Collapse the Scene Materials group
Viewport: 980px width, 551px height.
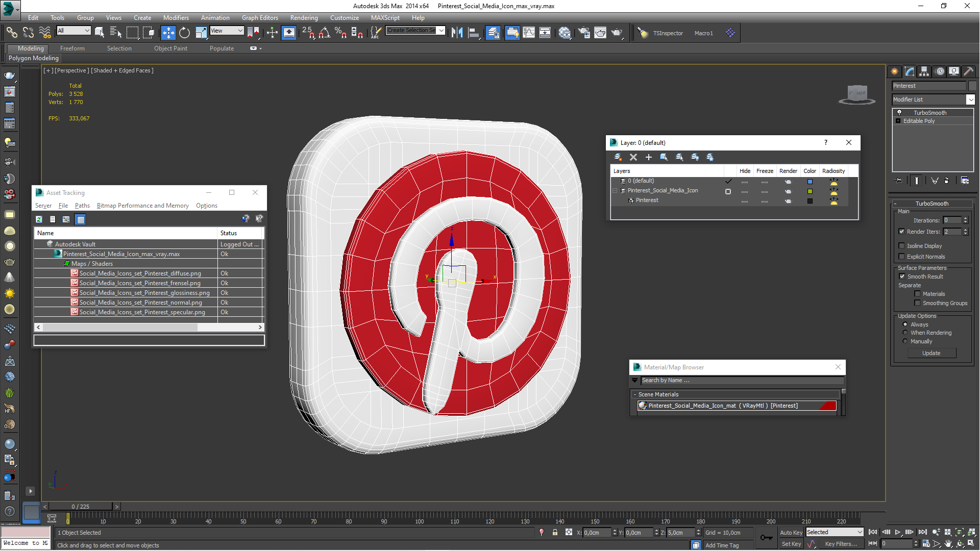tap(635, 394)
